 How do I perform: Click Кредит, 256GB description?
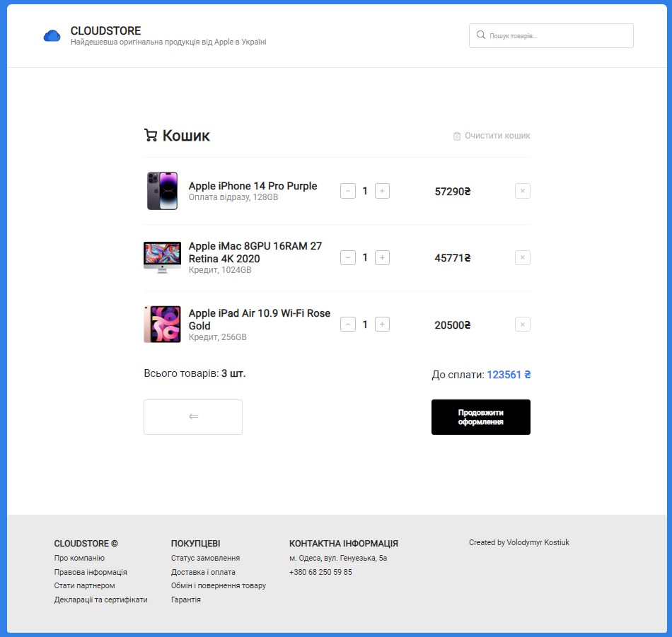(218, 337)
